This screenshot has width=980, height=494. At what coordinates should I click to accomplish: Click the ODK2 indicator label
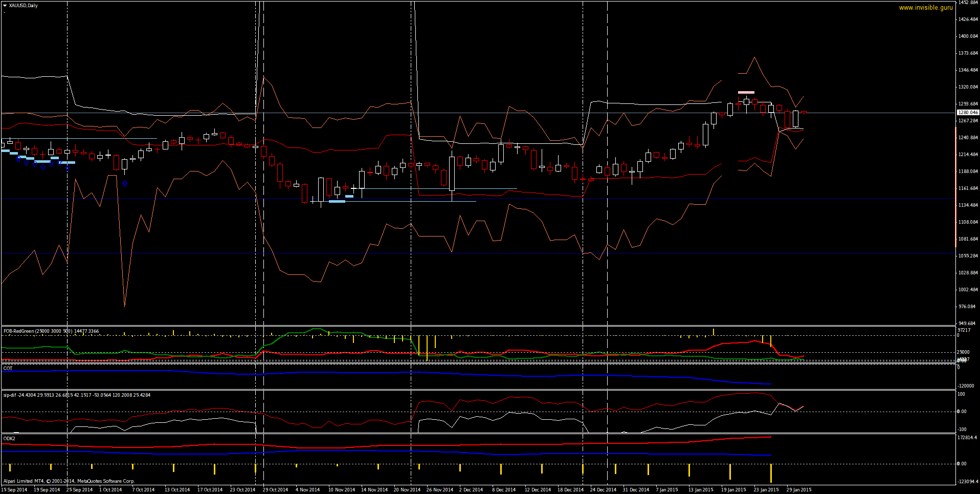tap(9, 439)
